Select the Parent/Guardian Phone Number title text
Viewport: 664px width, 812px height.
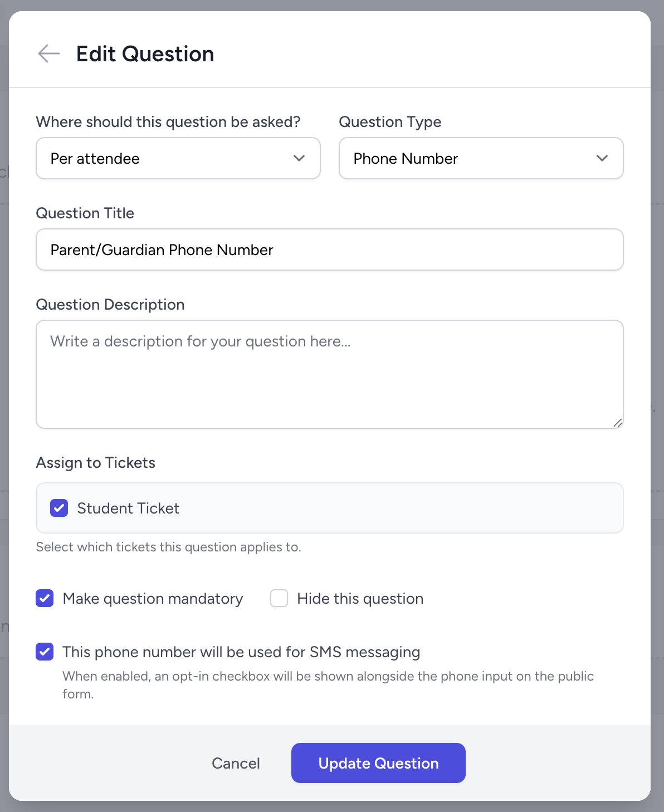(x=162, y=250)
